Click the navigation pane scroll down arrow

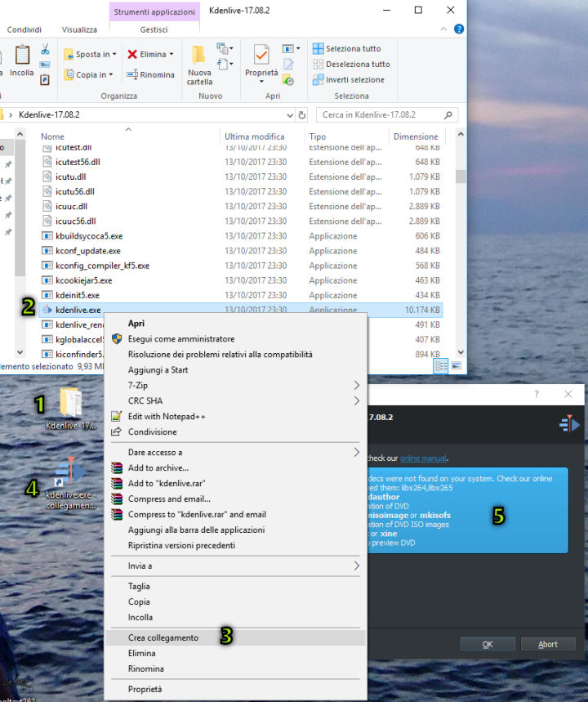click(x=20, y=352)
